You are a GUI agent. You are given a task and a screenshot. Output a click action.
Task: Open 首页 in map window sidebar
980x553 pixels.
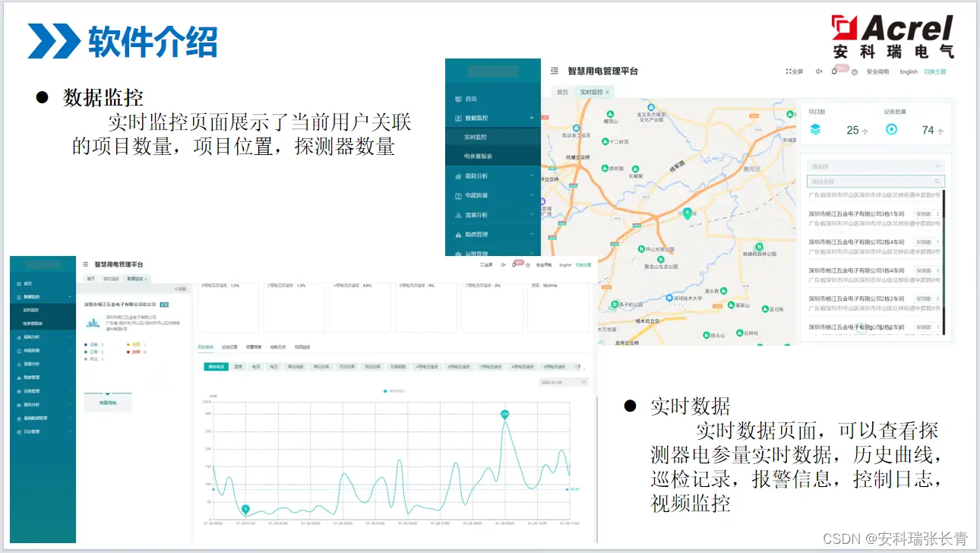click(493, 99)
